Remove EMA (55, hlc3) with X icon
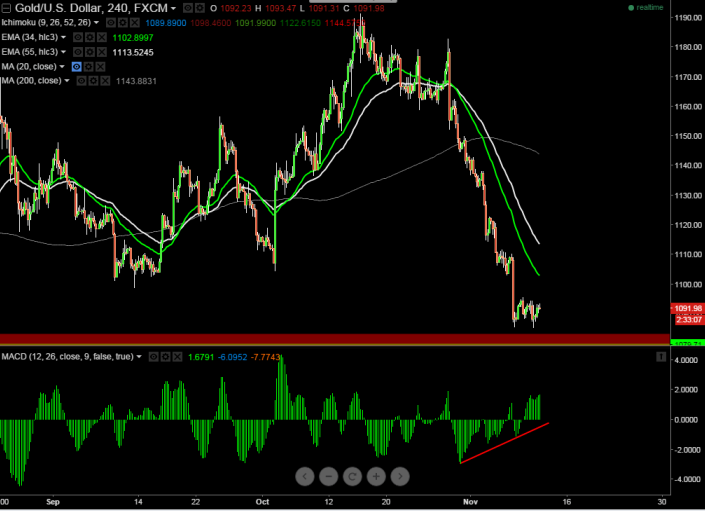705x511 pixels. [x=102, y=52]
